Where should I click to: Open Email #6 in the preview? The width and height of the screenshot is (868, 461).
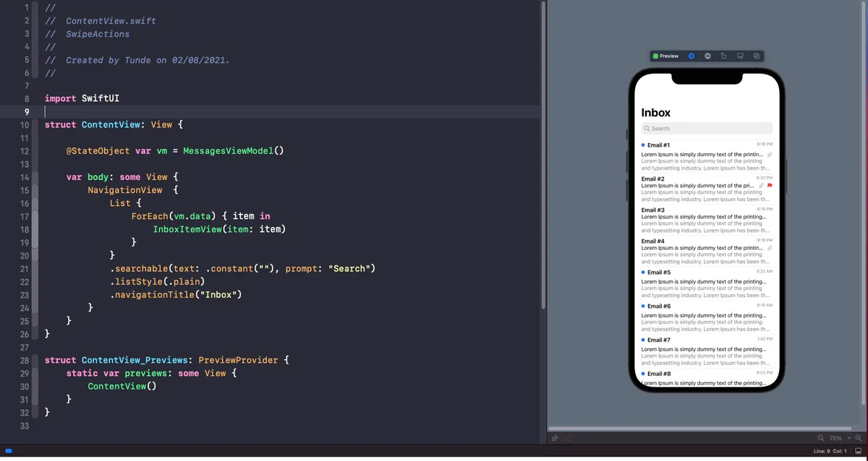coord(707,317)
